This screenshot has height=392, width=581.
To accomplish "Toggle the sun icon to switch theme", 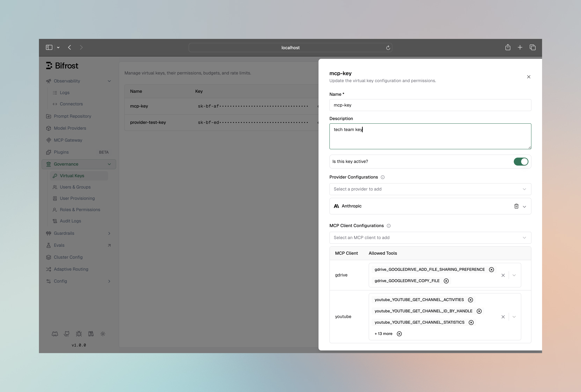I will point(103,334).
